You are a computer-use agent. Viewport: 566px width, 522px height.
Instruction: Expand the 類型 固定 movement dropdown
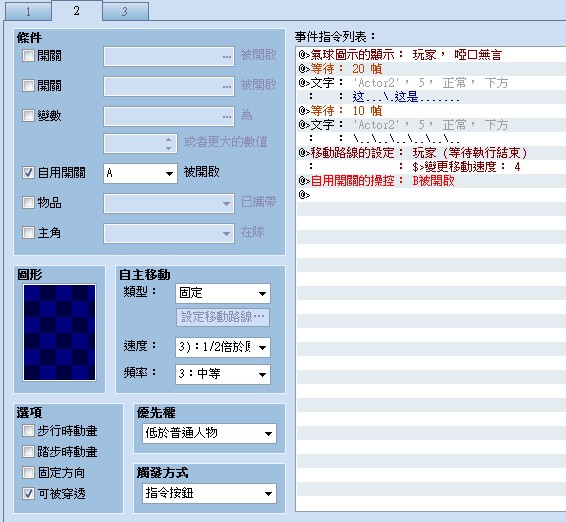pyautogui.click(x=223, y=293)
